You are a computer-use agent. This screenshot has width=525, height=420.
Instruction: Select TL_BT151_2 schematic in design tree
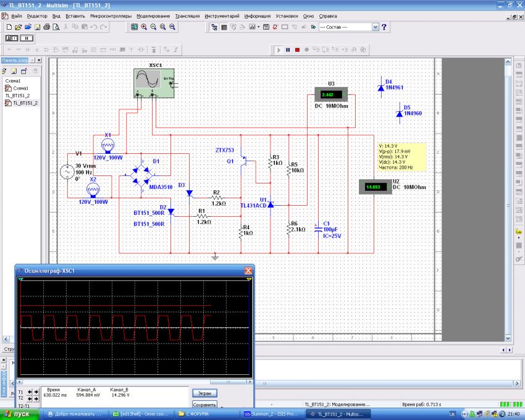pyautogui.click(x=25, y=103)
